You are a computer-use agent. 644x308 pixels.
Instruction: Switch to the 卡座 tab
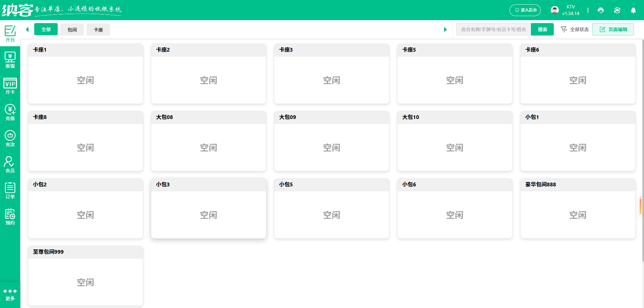pos(98,29)
